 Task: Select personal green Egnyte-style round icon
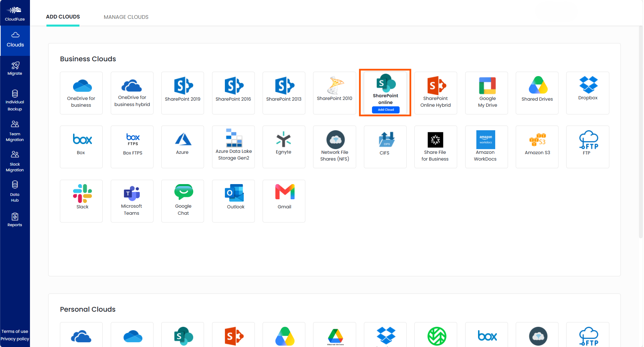click(437, 336)
